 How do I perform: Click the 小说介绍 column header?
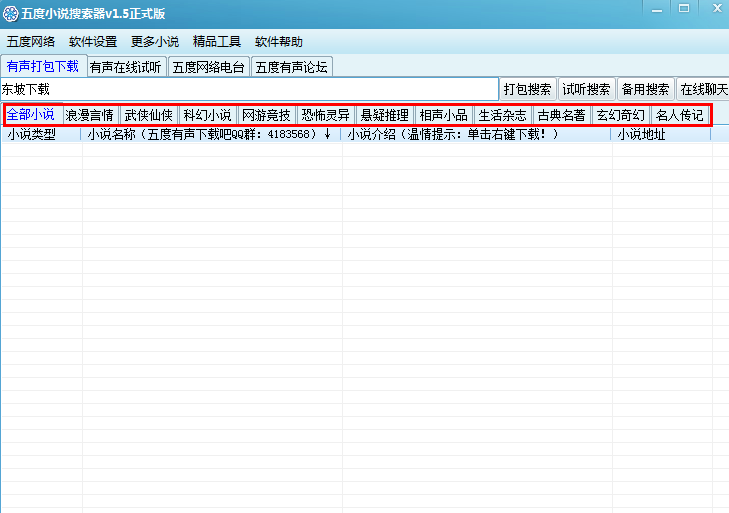(477, 134)
